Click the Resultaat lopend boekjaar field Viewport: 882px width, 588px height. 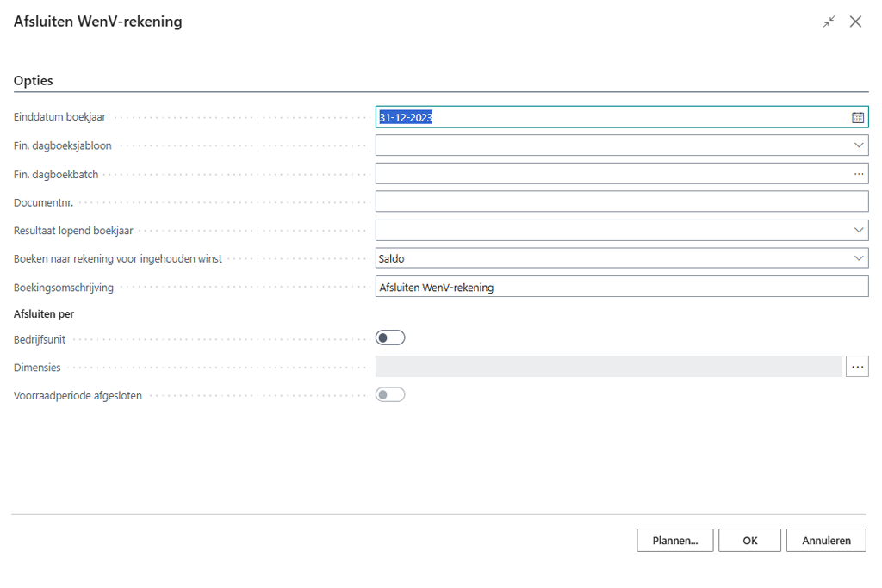(622, 230)
